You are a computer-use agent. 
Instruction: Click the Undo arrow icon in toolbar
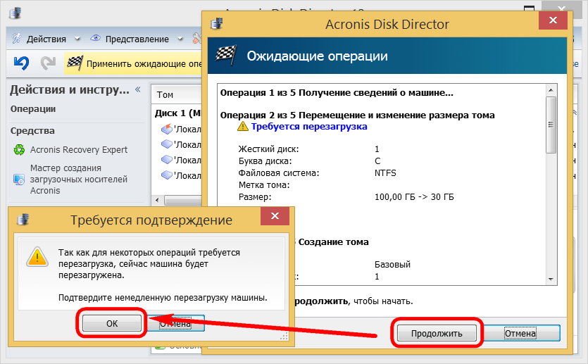coord(21,63)
